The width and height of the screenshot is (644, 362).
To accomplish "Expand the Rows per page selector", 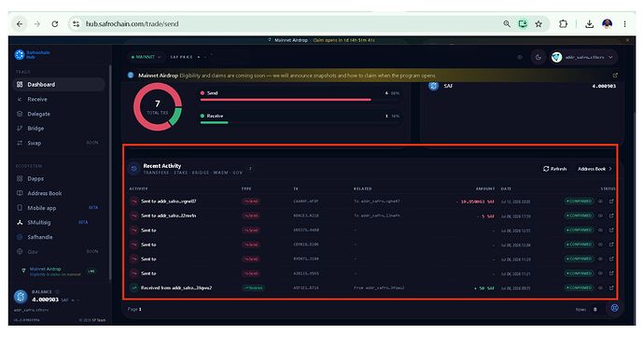I will click(x=595, y=310).
